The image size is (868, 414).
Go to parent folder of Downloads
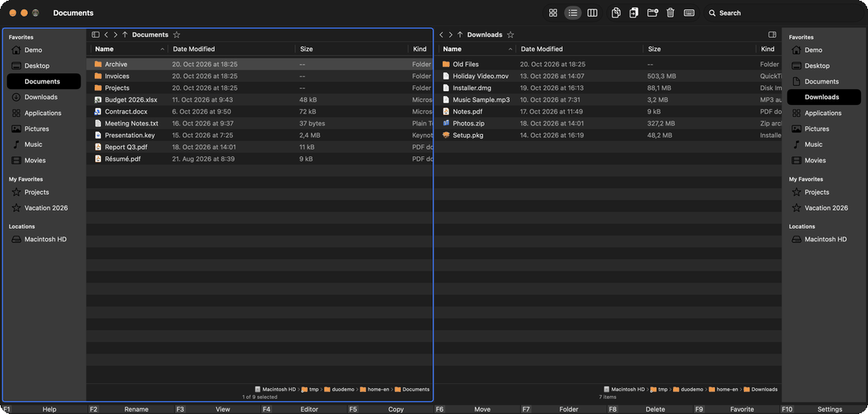coord(460,35)
